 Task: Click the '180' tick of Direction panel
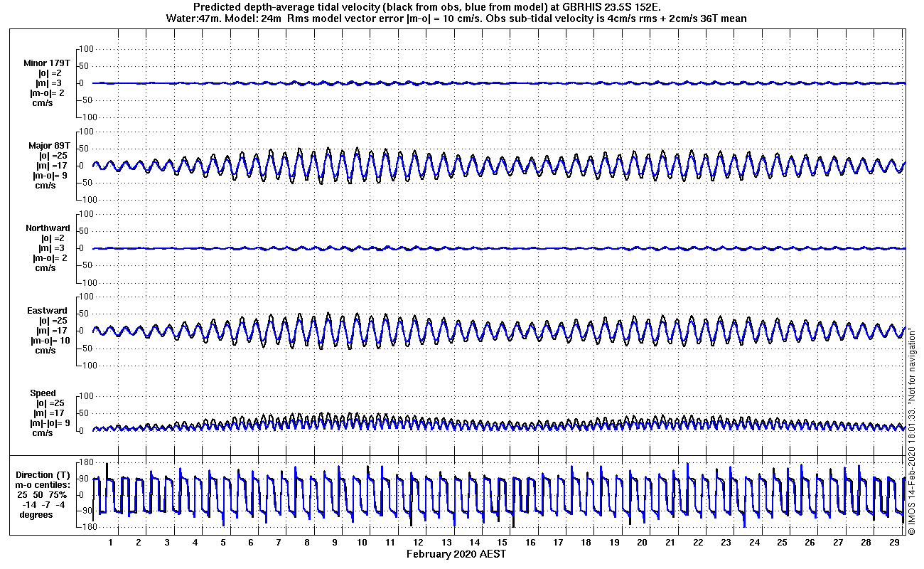(x=86, y=463)
